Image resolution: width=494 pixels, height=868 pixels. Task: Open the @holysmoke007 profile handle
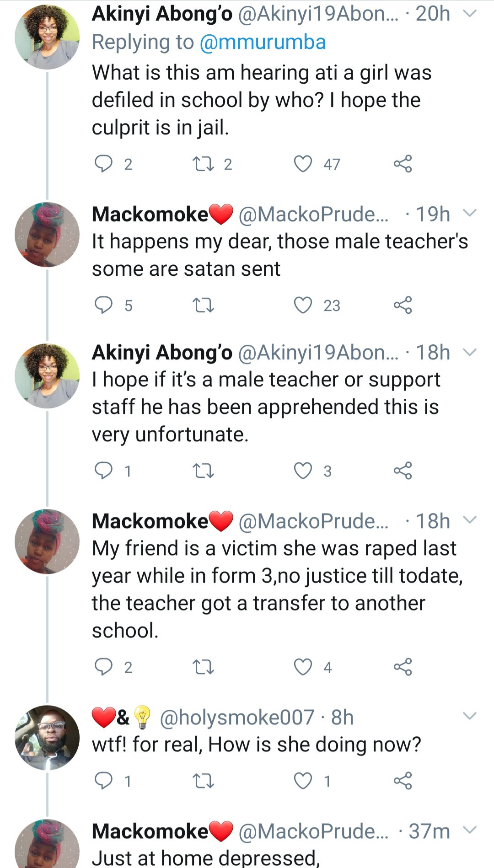coord(237,717)
